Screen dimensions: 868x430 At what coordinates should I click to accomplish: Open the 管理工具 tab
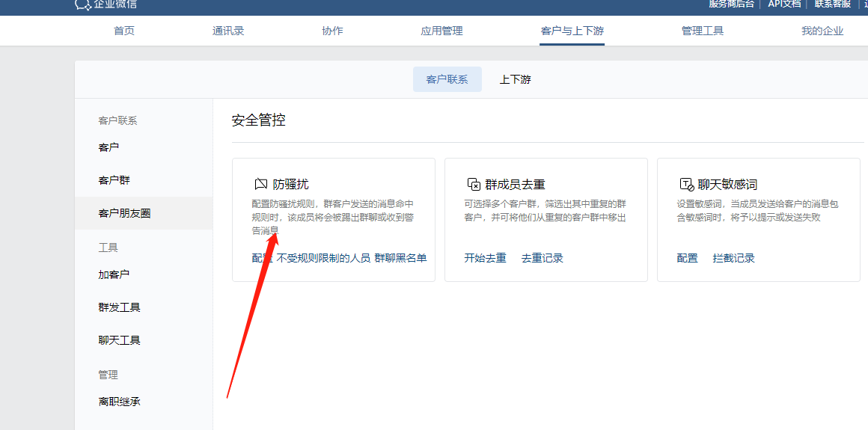tap(703, 31)
